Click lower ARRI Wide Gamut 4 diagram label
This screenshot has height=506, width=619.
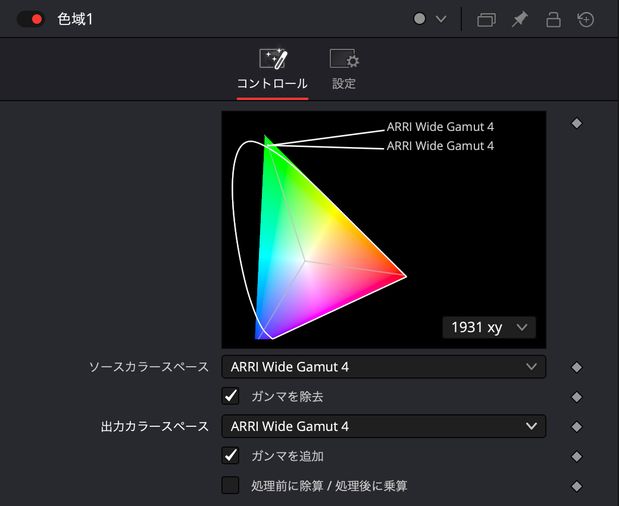440,146
